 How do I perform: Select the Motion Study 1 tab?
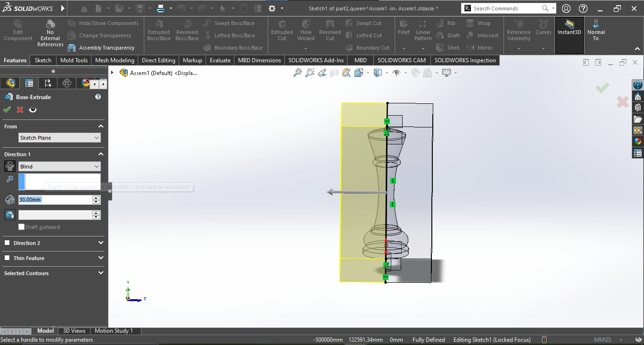point(114,331)
